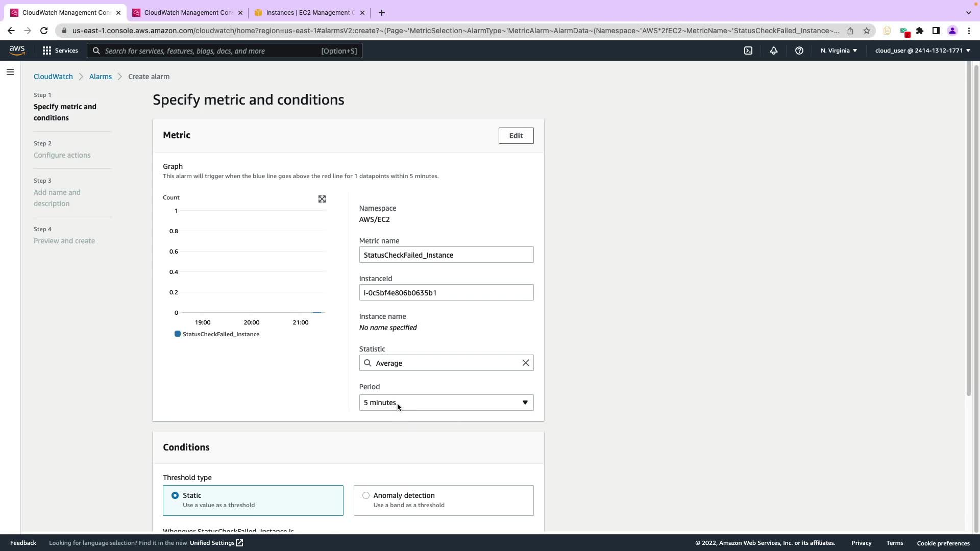Open AWS CloudShell icon in header
The height and width of the screenshot is (551, 980).
pyautogui.click(x=748, y=51)
